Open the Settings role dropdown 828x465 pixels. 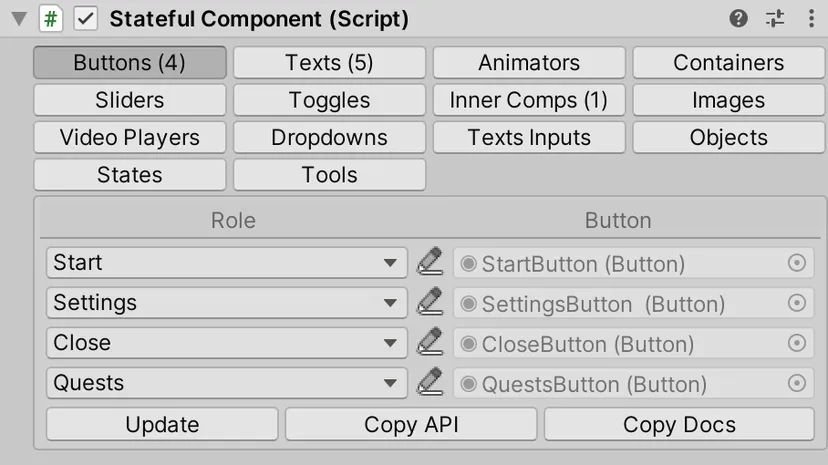[x=227, y=302]
